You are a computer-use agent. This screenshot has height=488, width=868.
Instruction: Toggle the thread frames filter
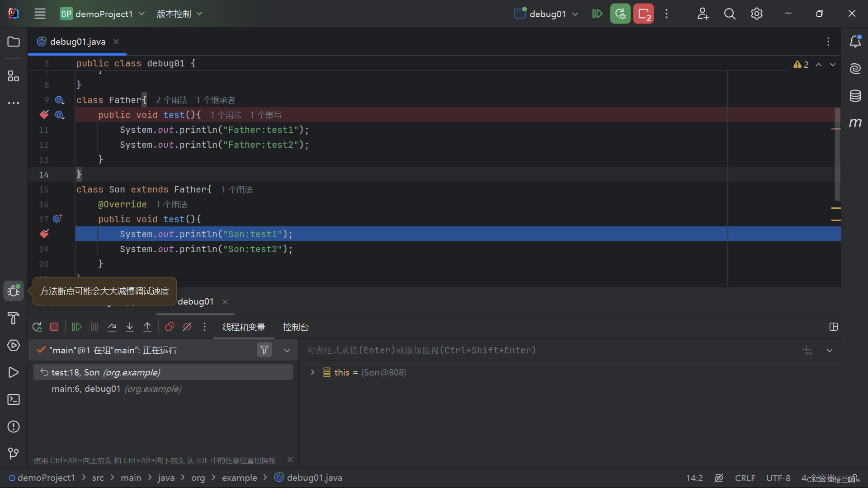[x=264, y=350]
